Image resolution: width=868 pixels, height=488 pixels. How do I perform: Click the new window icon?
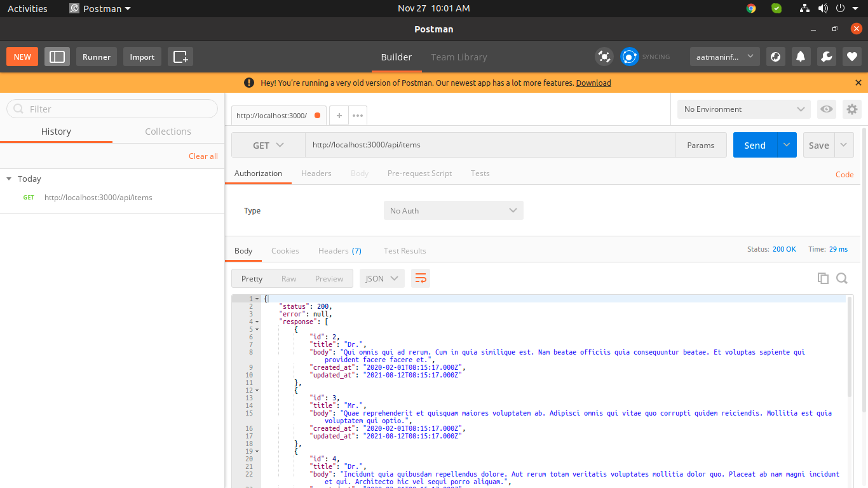(180, 57)
